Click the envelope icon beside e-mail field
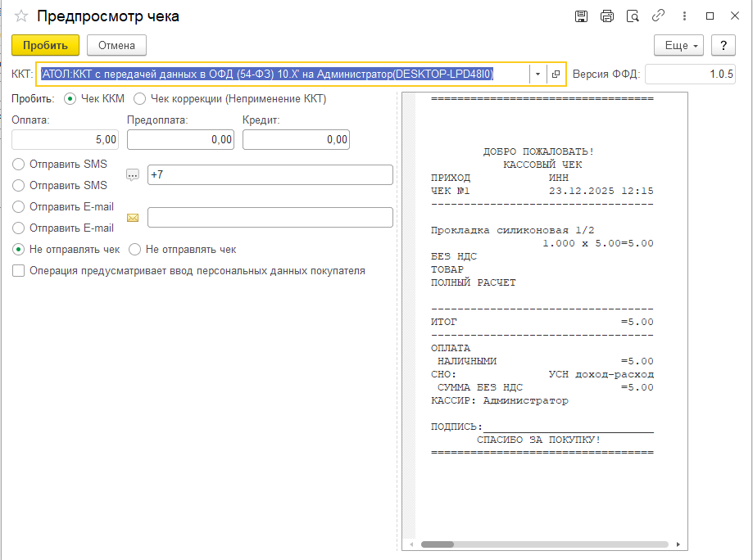753x560 pixels. [133, 218]
